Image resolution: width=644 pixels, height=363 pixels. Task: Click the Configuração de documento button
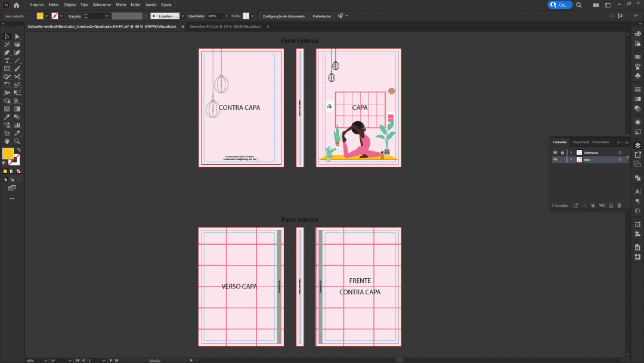(284, 16)
